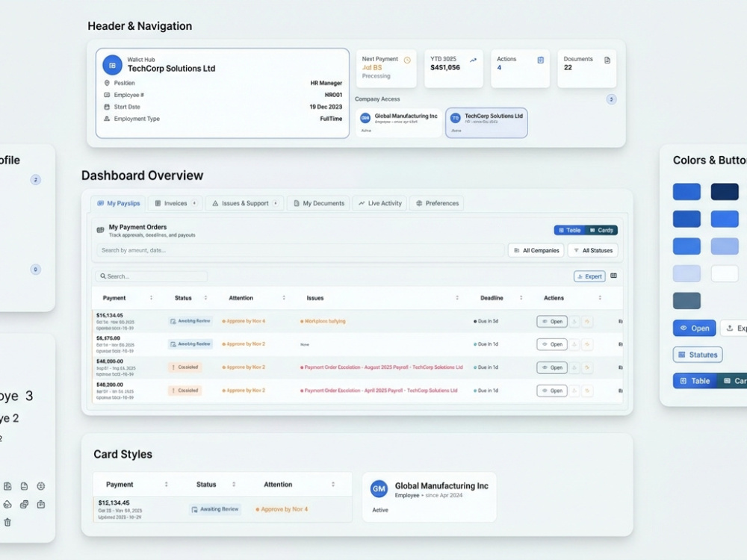The width and height of the screenshot is (747, 560).
Task: Click the GM avatar in Card Styles
Action: tap(379, 488)
